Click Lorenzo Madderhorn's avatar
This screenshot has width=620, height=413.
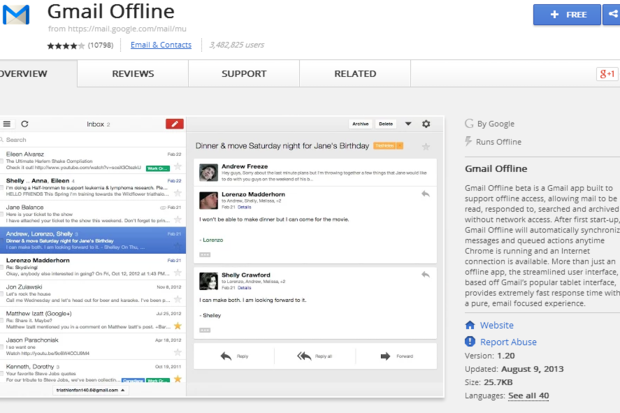click(208, 201)
